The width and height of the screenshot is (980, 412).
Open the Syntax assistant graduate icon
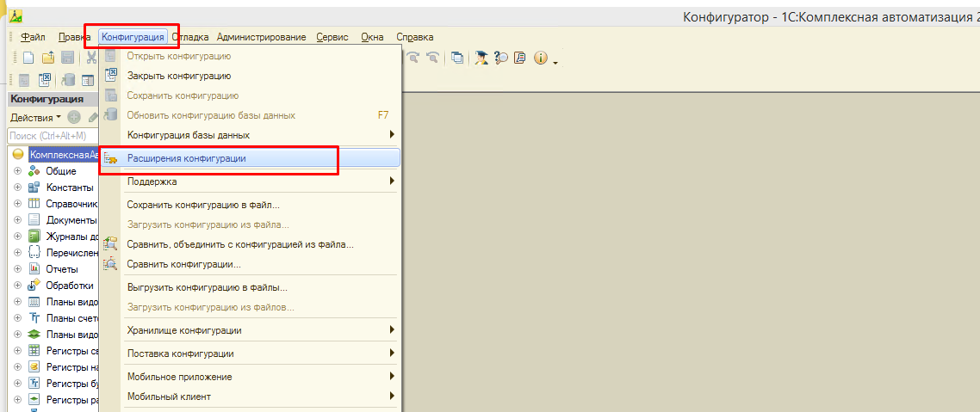pos(481,58)
